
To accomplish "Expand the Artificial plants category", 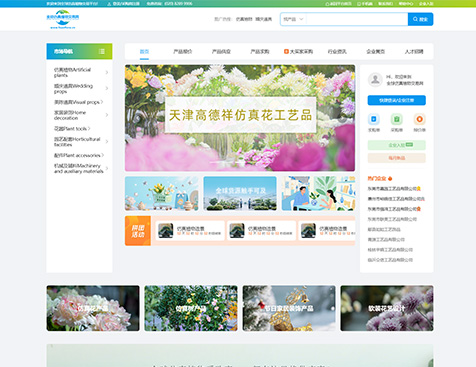I will 107,72.
